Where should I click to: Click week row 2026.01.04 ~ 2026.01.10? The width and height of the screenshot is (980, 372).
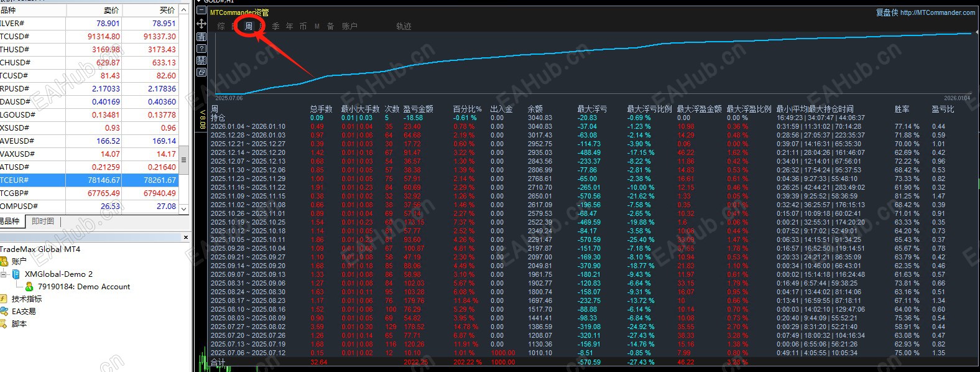(x=248, y=126)
